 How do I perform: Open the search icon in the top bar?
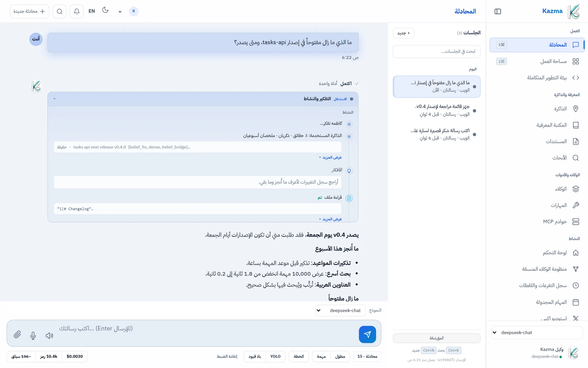click(60, 11)
